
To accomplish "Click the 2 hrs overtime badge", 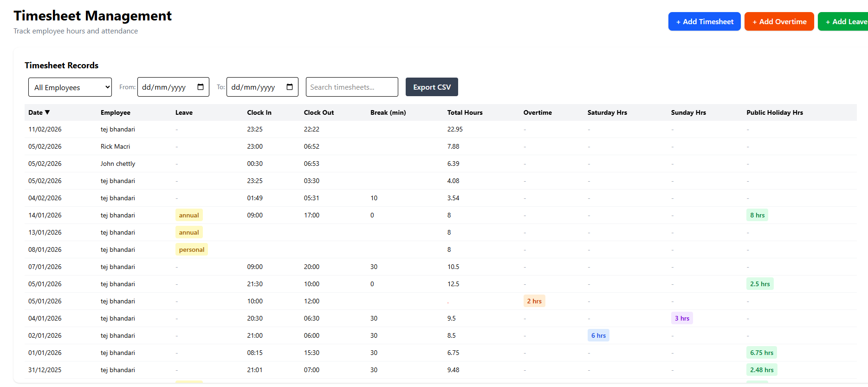I will (x=534, y=301).
